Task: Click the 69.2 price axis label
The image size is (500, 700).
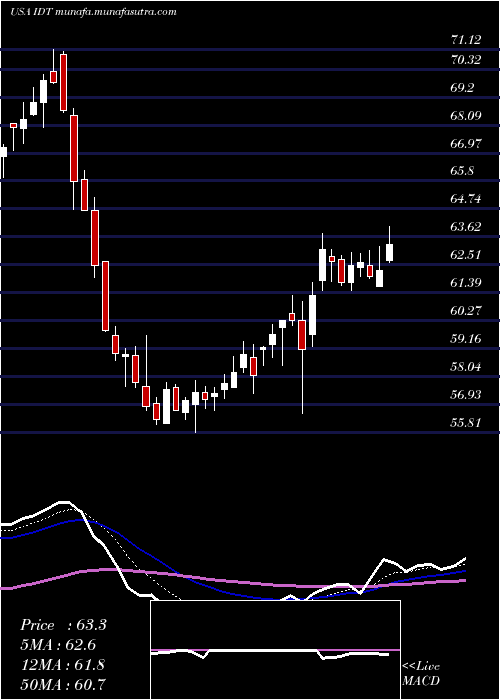Action: [462, 88]
